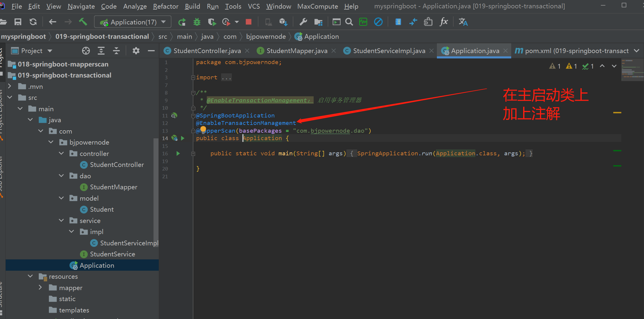Click Project panel gear options icon
The height and width of the screenshot is (319, 644).
[136, 51]
